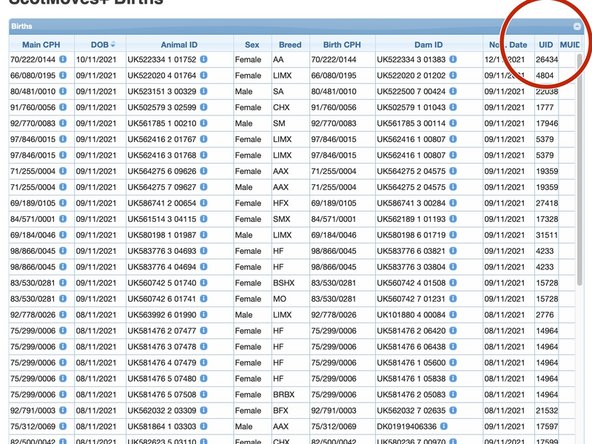Viewport: 592px width, 444px height.
Task: Sort by Breed column header
Action: 290,45
